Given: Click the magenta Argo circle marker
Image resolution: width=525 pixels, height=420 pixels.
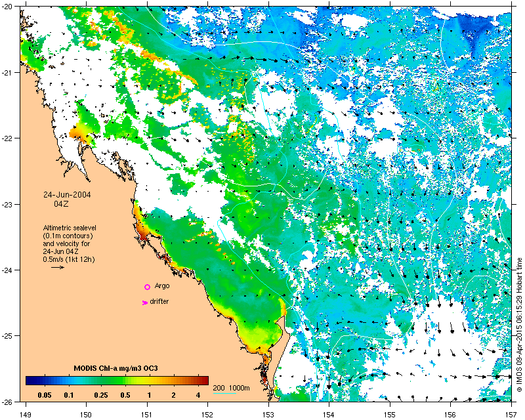Looking at the screenshot, I should click(147, 287).
